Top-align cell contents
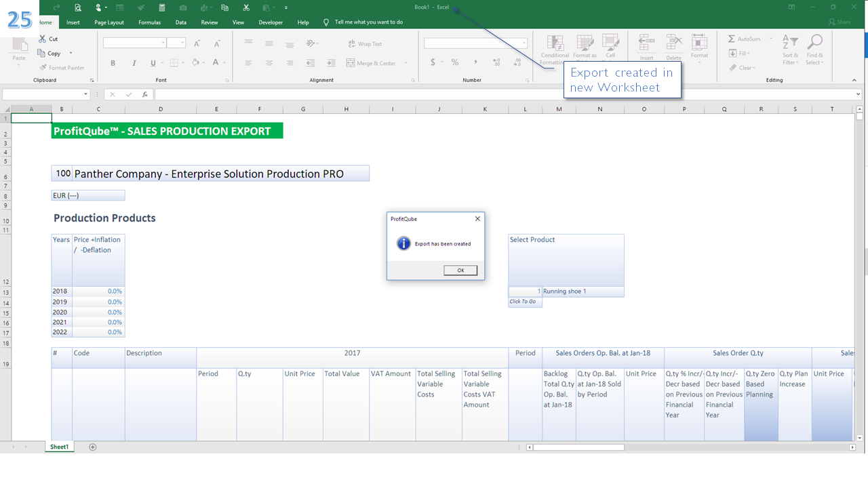Image resolution: width=868 pixels, height=488 pixels. pyautogui.click(x=248, y=43)
